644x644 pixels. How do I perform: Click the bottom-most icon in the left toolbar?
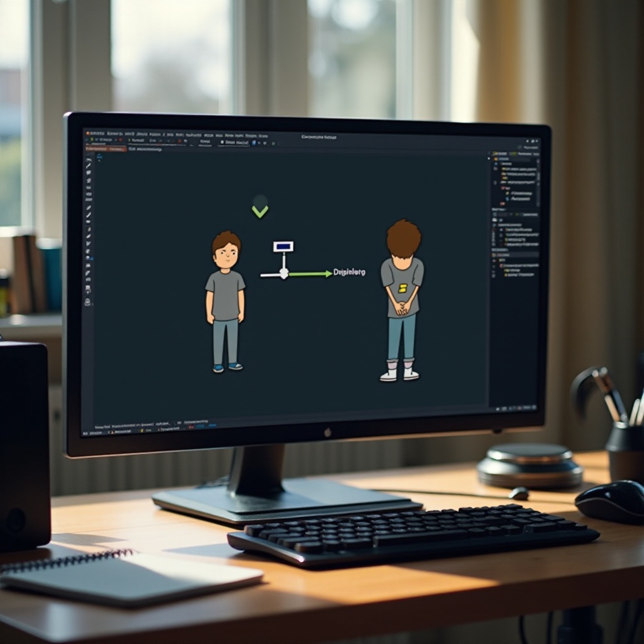coord(88,302)
